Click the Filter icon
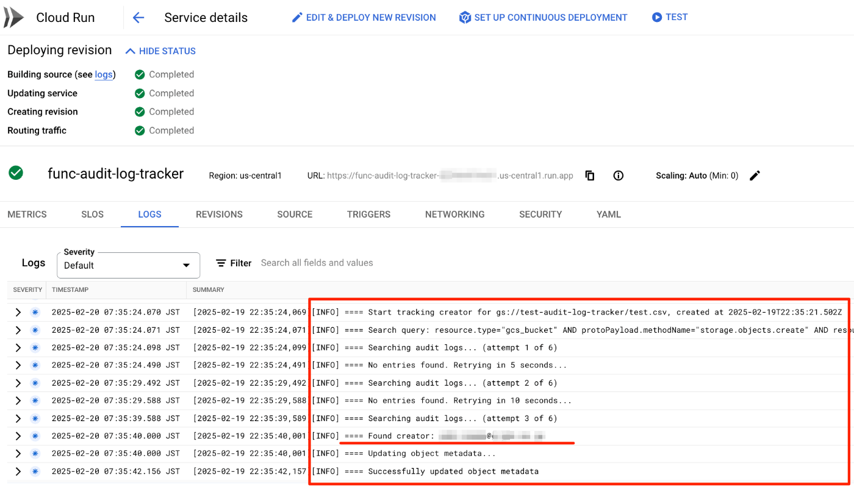 (x=221, y=263)
